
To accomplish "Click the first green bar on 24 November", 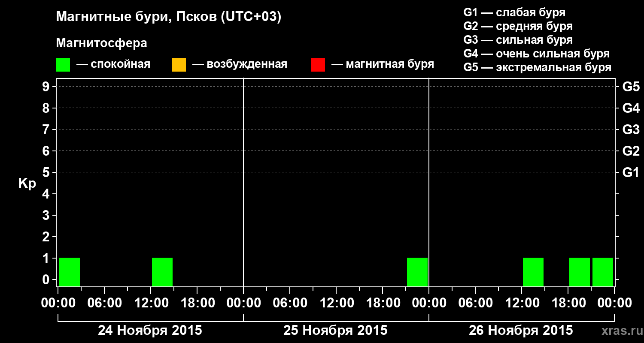I will click(70, 272).
